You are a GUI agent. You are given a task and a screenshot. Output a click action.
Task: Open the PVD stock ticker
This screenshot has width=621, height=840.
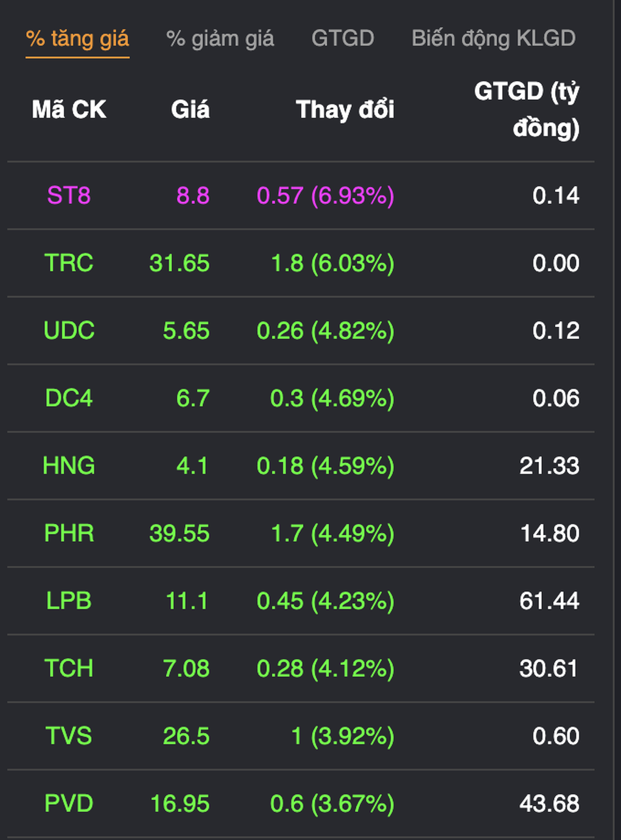[x=69, y=804]
